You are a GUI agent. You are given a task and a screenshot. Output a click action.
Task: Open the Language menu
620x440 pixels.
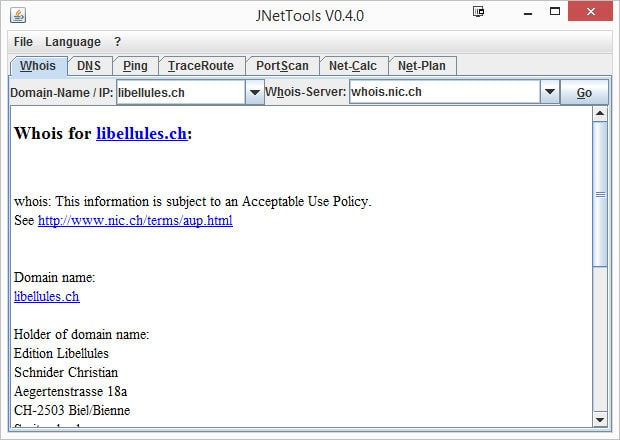coord(73,42)
